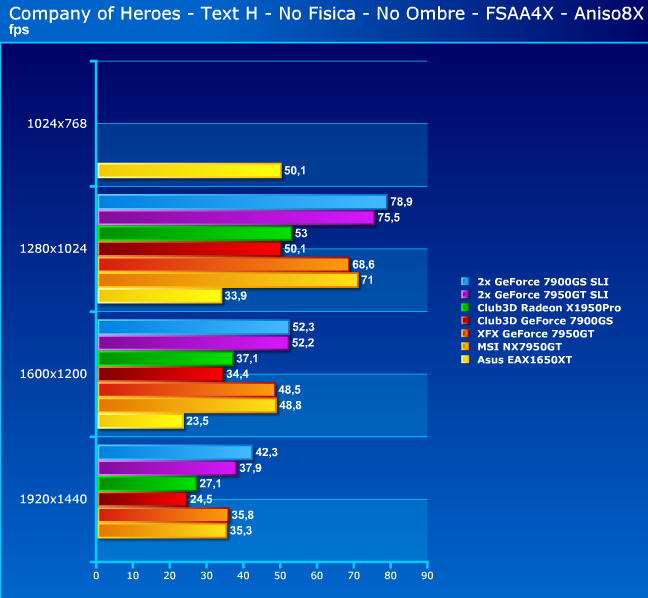The width and height of the screenshot is (648, 598).
Task: Click the dark red bar valued 34,4
Action: [161, 374]
